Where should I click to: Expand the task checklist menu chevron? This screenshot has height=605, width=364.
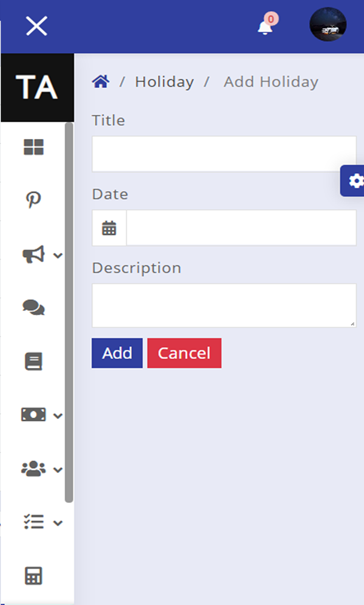[58, 523]
